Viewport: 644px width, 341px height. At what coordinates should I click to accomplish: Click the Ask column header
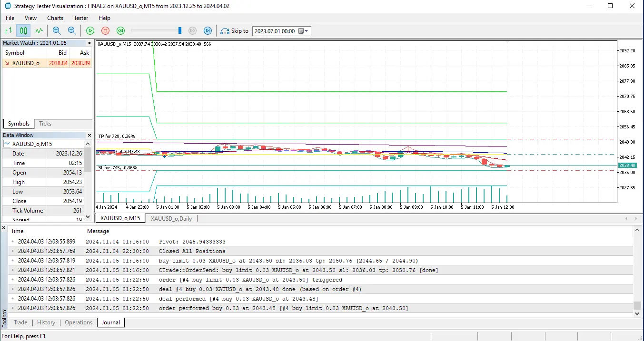[x=80, y=53]
